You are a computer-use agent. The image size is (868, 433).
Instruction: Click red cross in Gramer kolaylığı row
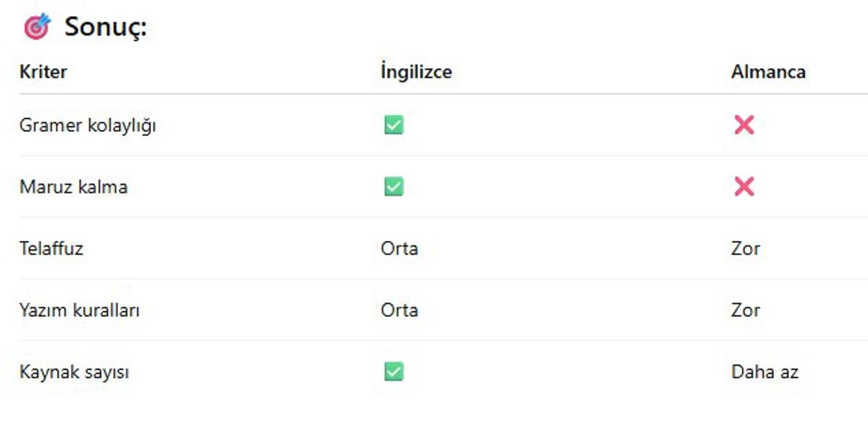point(744,125)
